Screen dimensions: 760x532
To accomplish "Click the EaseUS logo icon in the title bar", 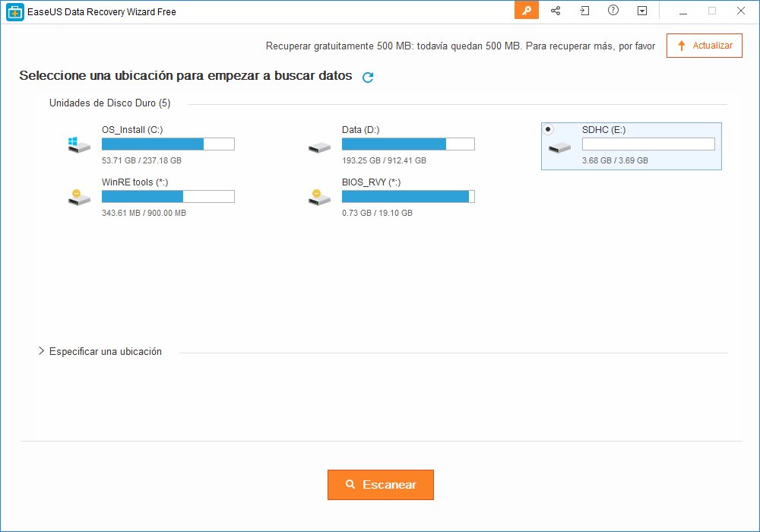I will [14, 11].
